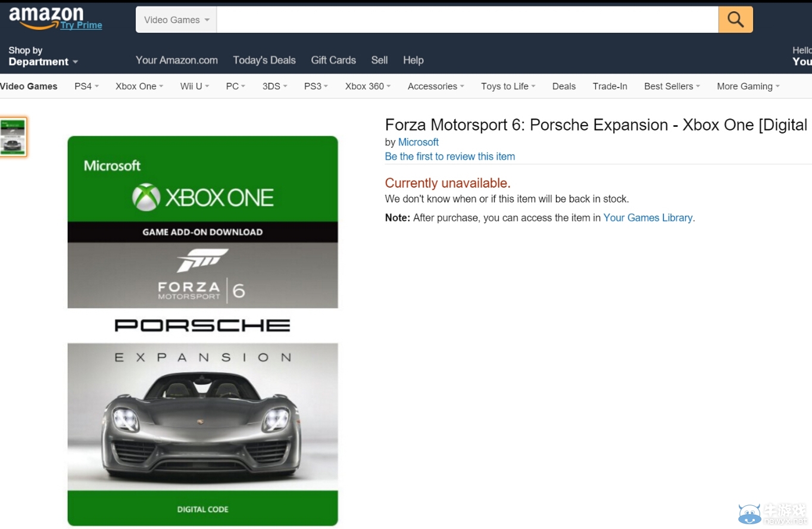Open the Help page

[413, 60]
